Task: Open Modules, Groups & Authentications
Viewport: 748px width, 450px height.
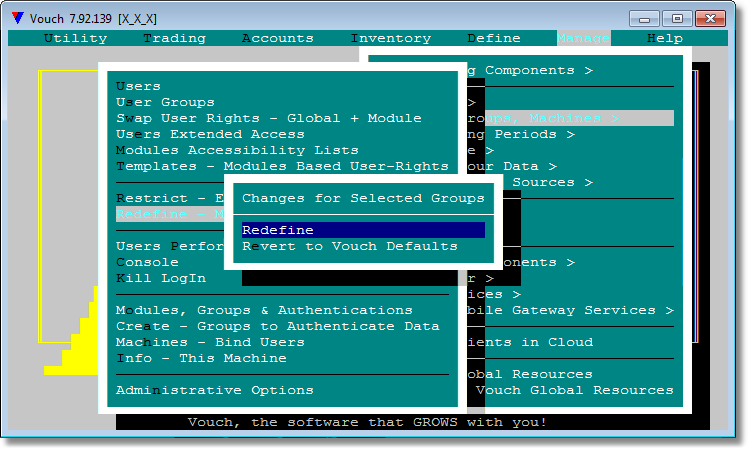Action: click(x=264, y=310)
